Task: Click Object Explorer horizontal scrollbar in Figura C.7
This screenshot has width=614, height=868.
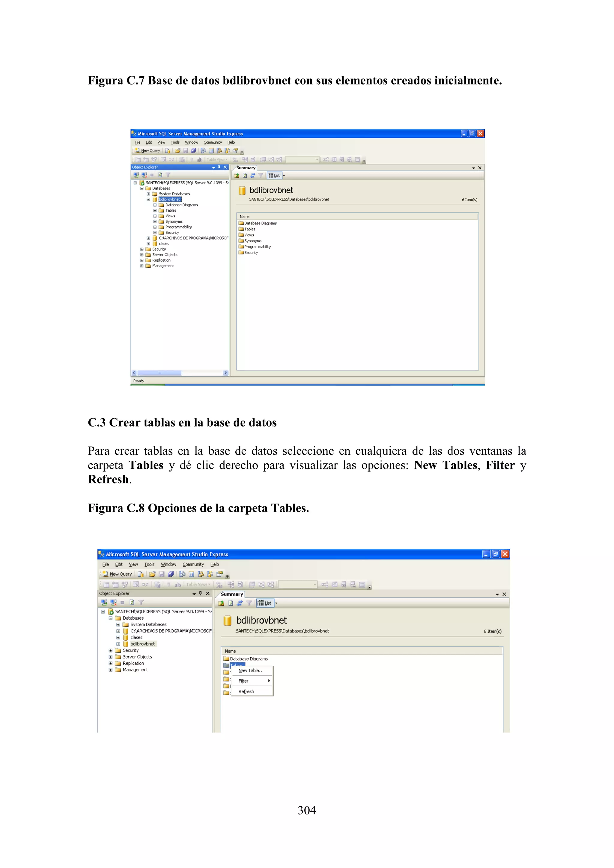Action: point(159,373)
